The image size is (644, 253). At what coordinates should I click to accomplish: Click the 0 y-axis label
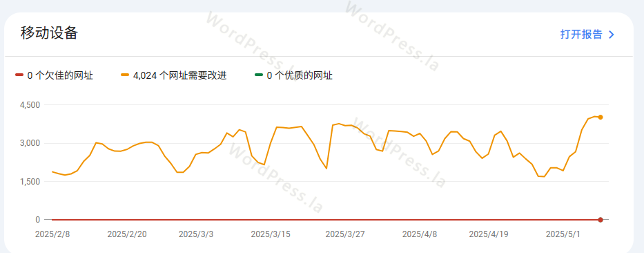click(x=37, y=220)
